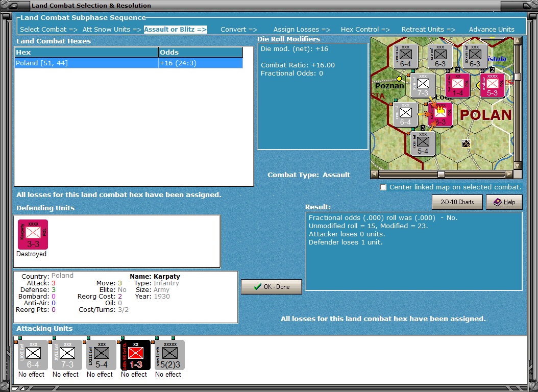Select attacking unit XVII Inf 7-3
538x392 pixels.
coord(67,355)
